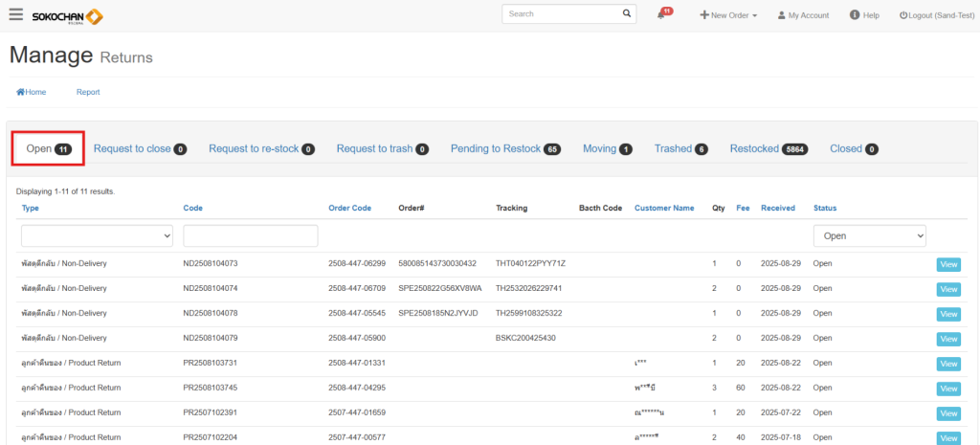Go to Home breadcrumb
Viewport: 980px width, 445px height.
(x=32, y=92)
